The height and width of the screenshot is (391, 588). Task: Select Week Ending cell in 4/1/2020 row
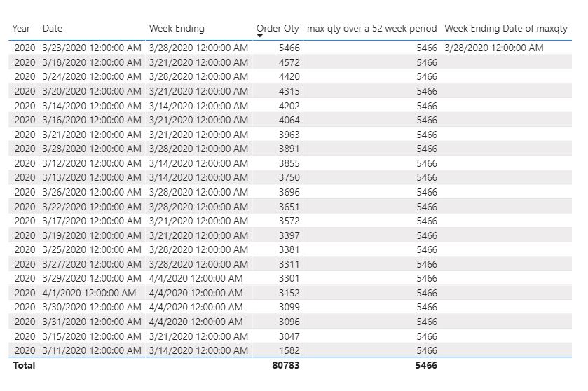(x=196, y=293)
